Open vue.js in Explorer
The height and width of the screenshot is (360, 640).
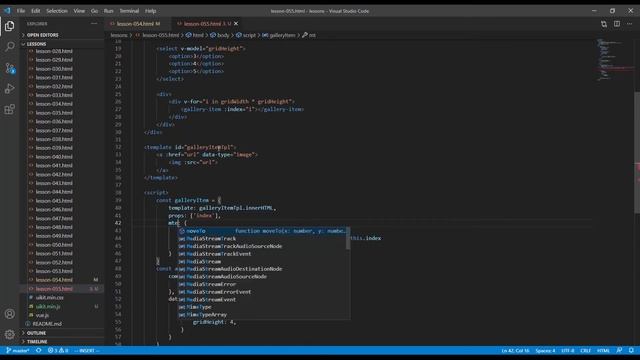(42, 315)
